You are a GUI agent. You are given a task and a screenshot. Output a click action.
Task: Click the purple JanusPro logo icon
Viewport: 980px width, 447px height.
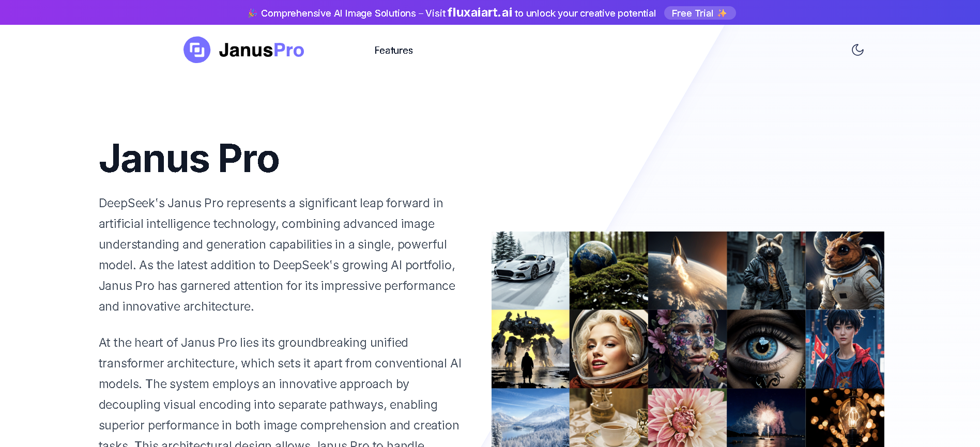(x=197, y=50)
